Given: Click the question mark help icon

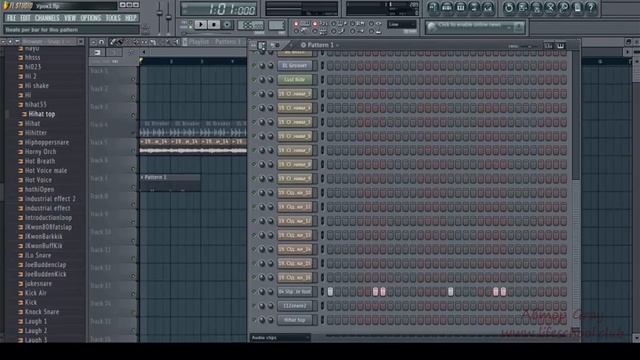Looking at the screenshot, I should [591, 7].
